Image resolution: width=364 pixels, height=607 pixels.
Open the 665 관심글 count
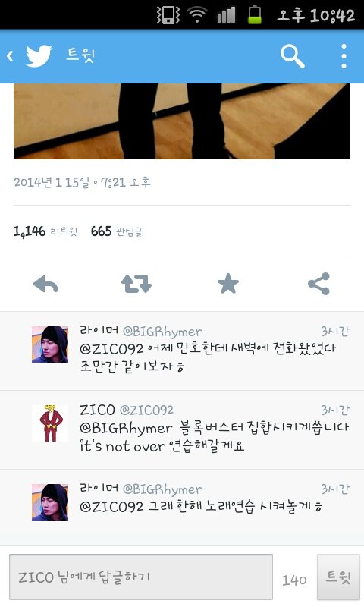[117, 231]
